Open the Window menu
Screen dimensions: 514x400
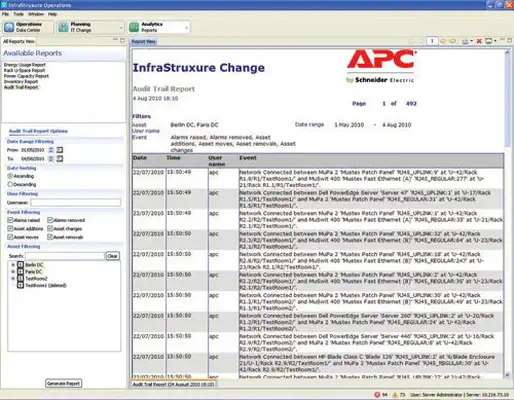click(x=36, y=14)
